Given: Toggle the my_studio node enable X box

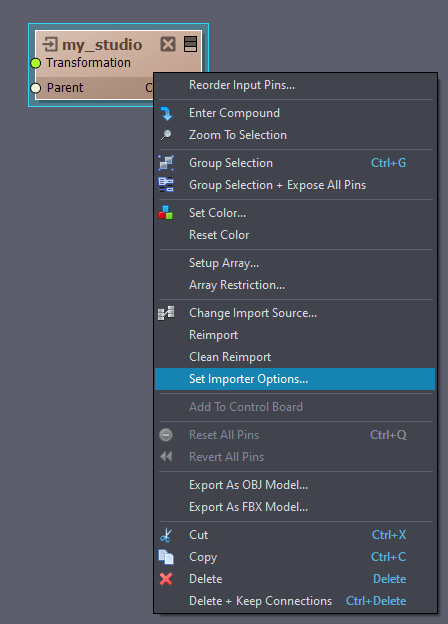Looking at the screenshot, I should 168,44.
